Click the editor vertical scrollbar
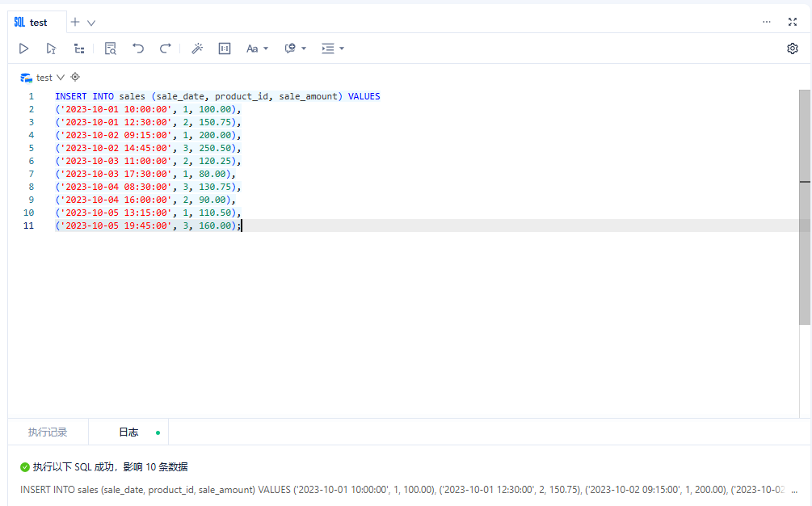Screen dimensions: 812x506 pyautogui.click(x=805, y=207)
